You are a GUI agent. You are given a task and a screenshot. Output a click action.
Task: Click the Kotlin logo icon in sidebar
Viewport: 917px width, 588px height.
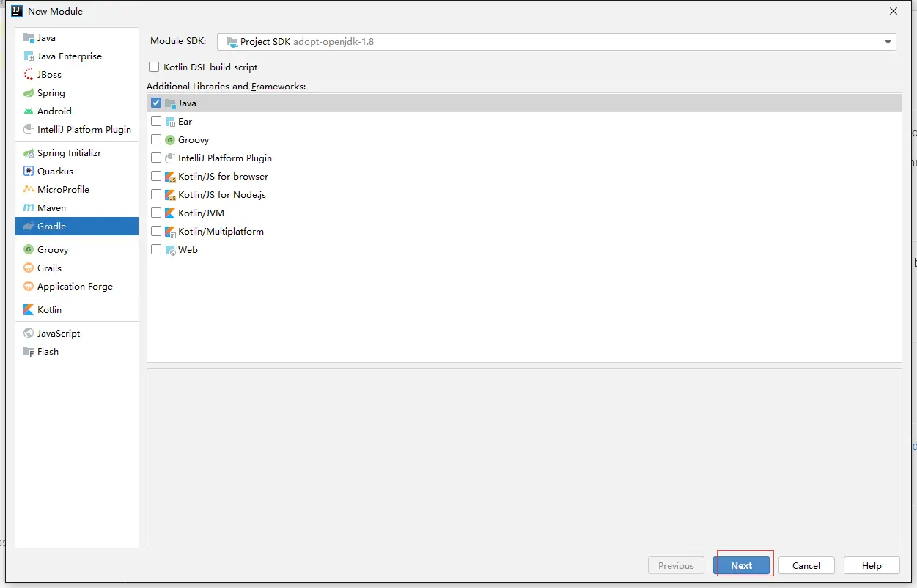click(x=29, y=310)
